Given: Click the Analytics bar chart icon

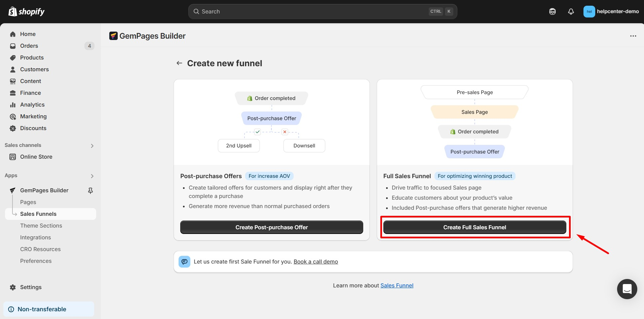Looking at the screenshot, I should coord(13,105).
